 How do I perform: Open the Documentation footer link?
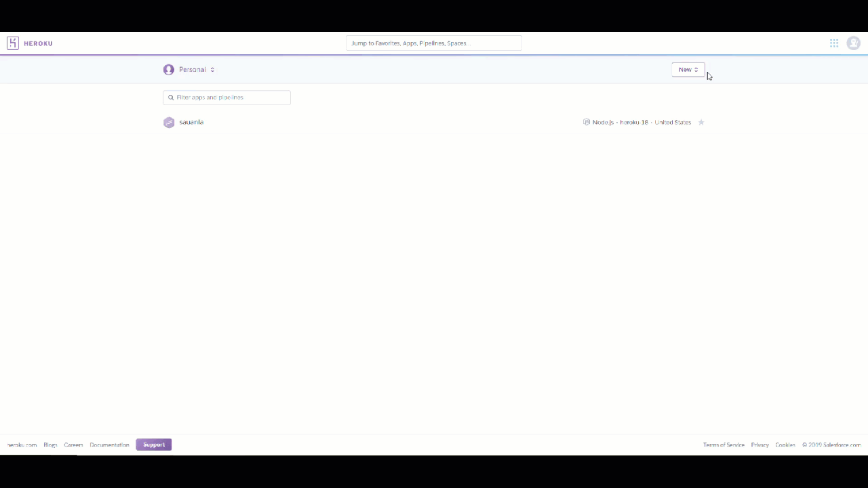click(x=109, y=445)
